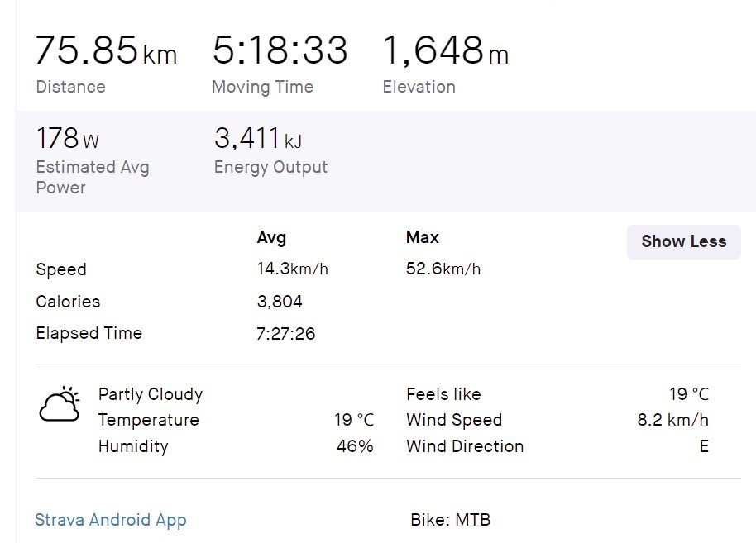756x543 pixels.
Task: Select the 5:18:33 moving time value
Action: pyautogui.click(x=280, y=51)
